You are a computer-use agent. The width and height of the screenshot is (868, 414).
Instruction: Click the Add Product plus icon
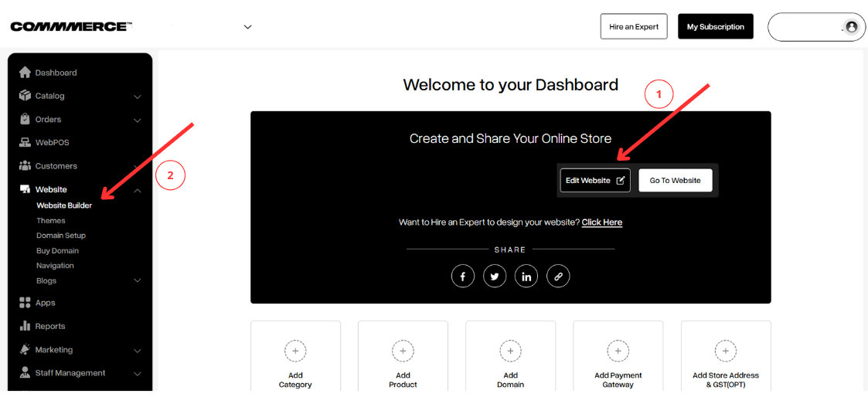(403, 351)
